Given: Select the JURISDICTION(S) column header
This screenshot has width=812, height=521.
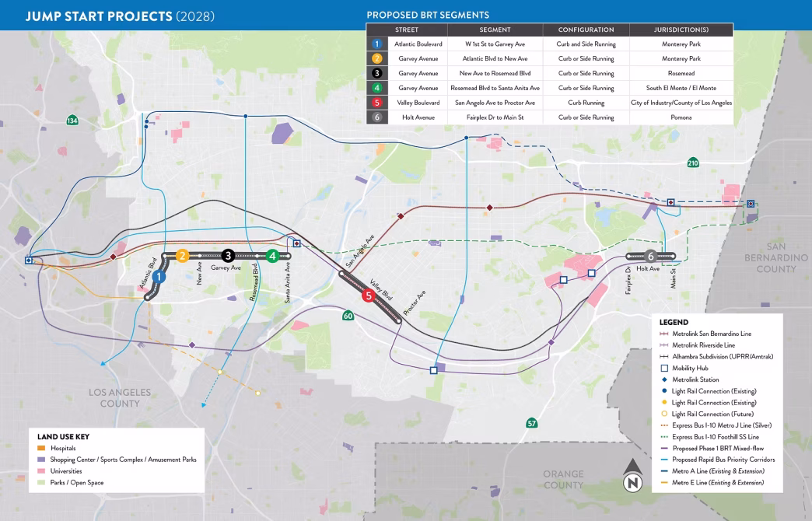Looking at the screenshot, I should tap(681, 30).
